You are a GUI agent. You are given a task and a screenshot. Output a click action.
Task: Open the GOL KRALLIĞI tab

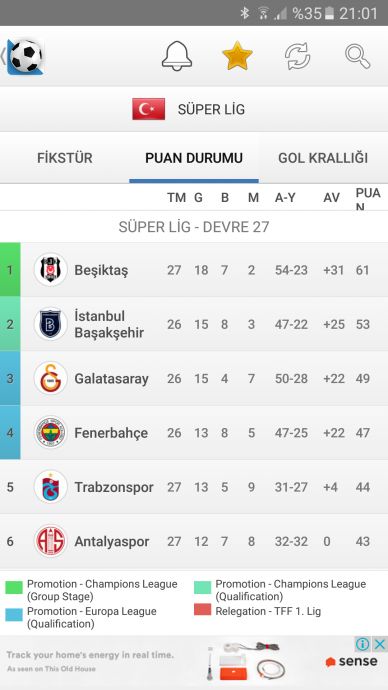coord(323,158)
